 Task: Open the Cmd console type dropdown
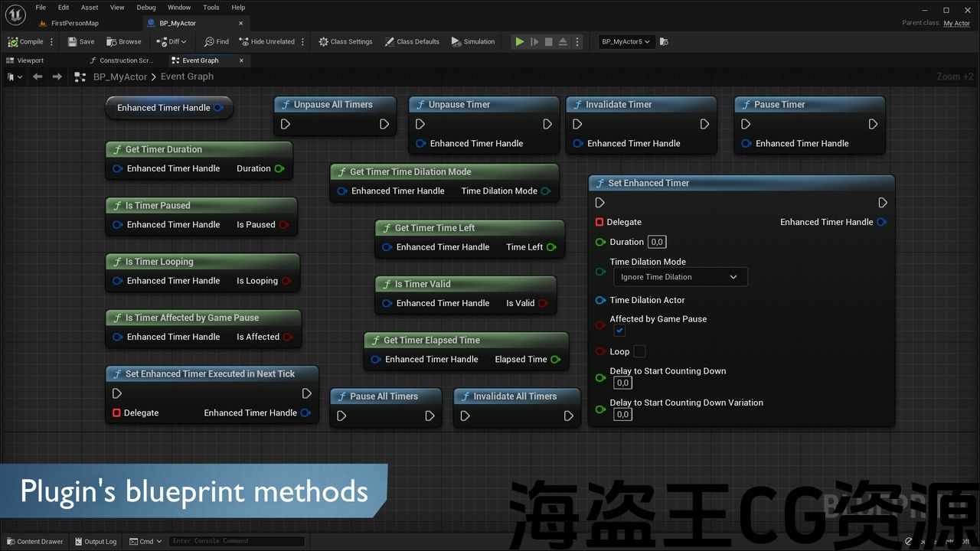click(x=145, y=542)
